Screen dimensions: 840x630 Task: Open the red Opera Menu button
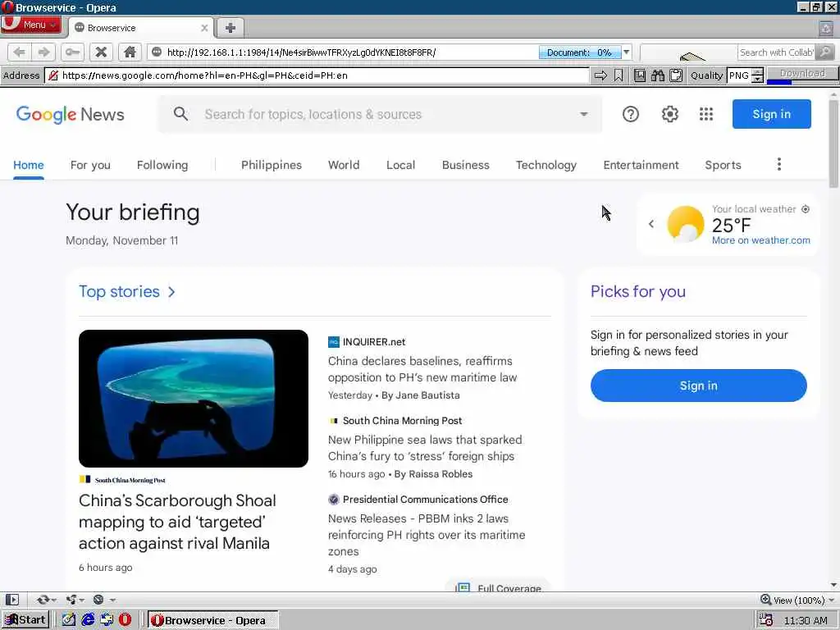(30, 25)
